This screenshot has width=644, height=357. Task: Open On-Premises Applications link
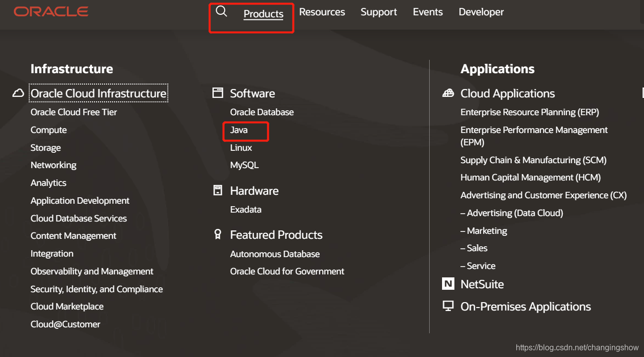526,307
